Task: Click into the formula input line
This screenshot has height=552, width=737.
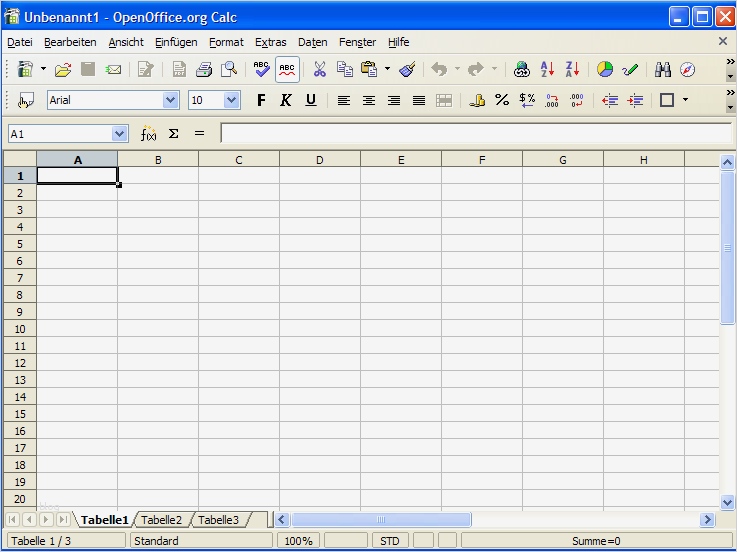Action: (476, 134)
